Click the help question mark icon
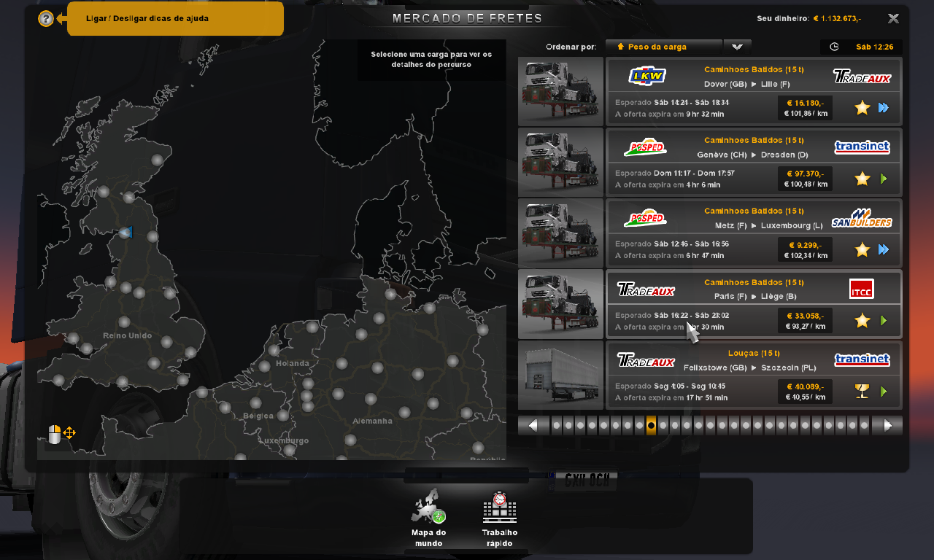 click(x=46, y=19)
